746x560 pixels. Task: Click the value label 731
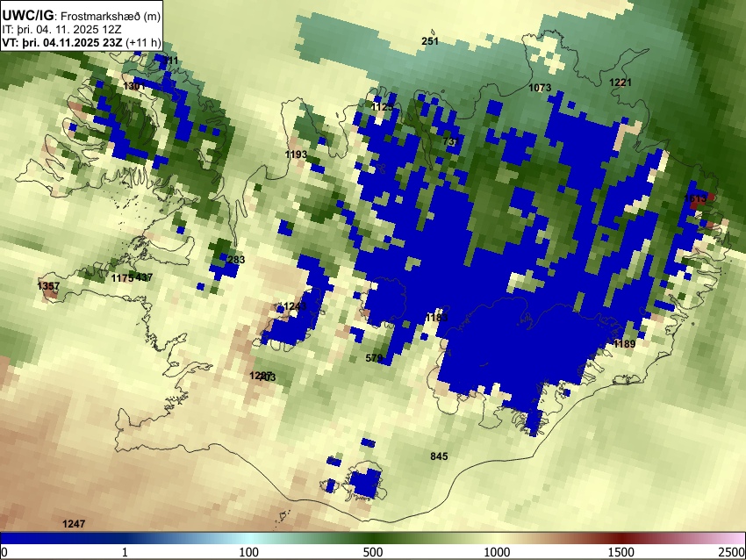[x=450, y=141]
